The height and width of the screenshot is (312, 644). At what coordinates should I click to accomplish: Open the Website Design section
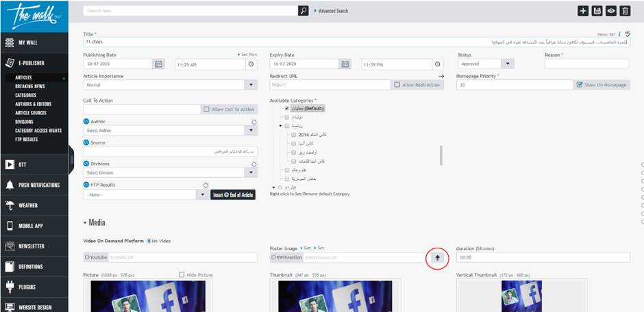(x=34, y=307)
